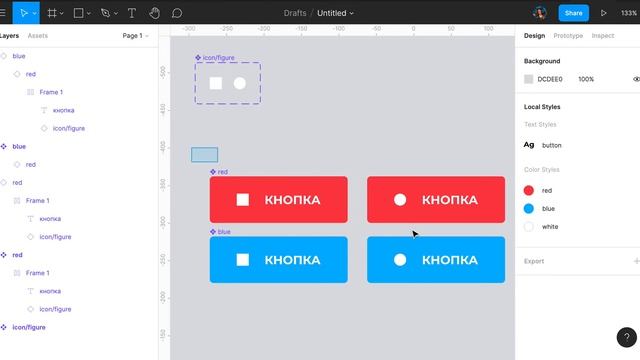Open the Frame tool dropdown arrow
Viewport: 640px width, 360px height.
click(x=62, y=13)
